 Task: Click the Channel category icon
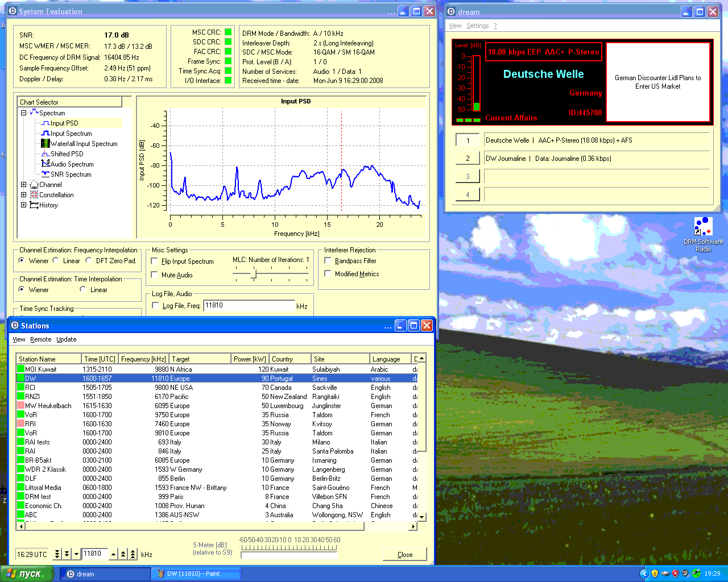34,185
